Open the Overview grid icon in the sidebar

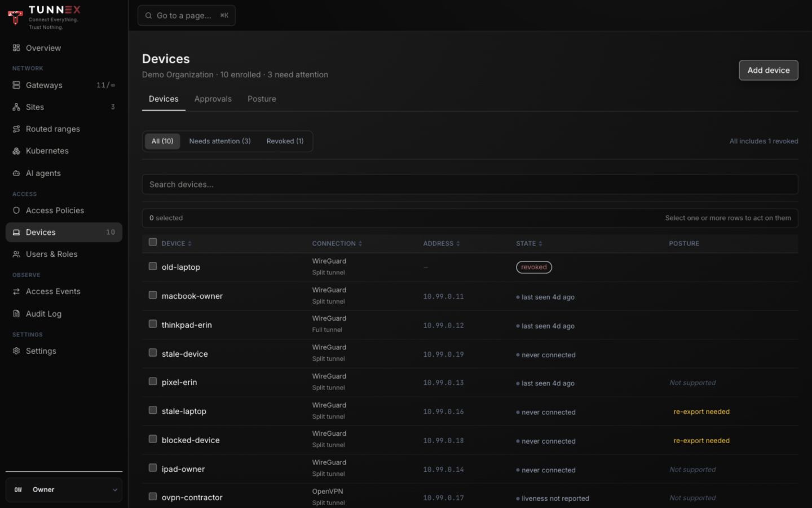coord(16,48)
